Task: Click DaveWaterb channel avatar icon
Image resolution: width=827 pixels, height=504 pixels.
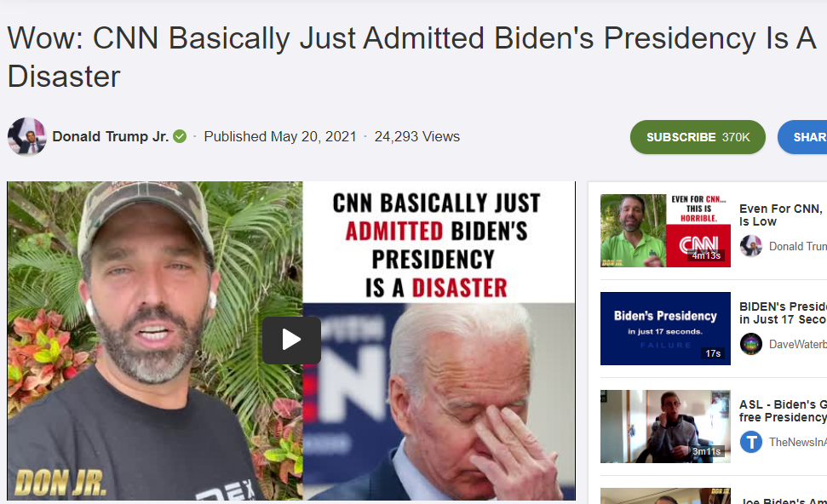Action: (750, 344)
